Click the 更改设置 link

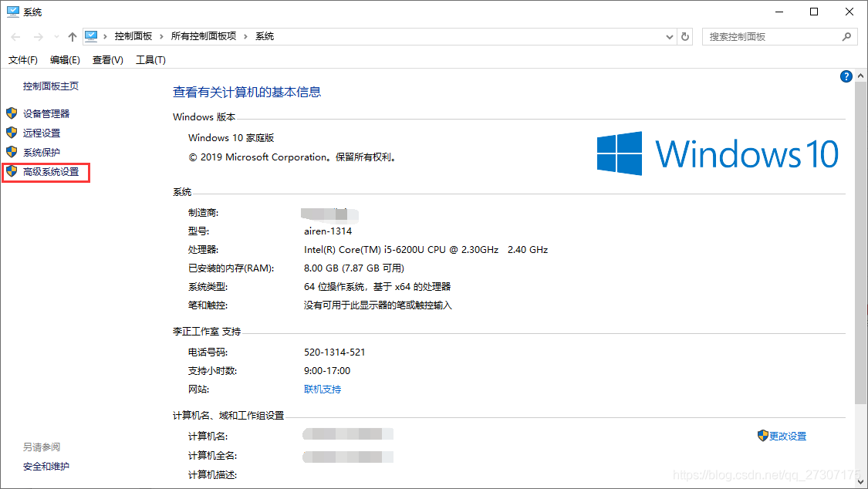pos(788,437)
